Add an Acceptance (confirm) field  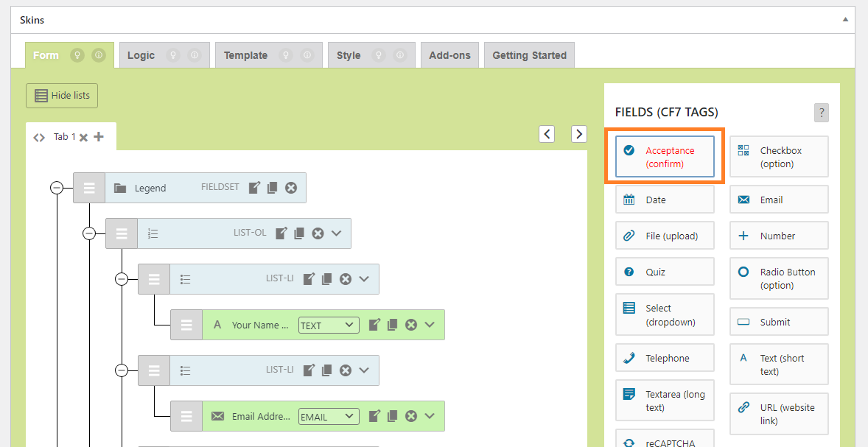665,157
